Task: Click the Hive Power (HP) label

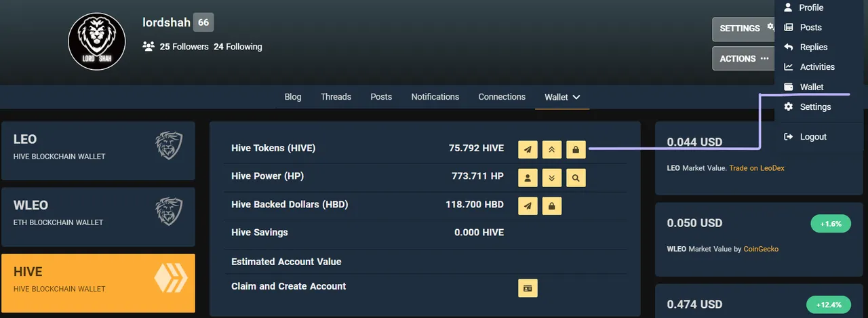Action: (x=267, y=176)
